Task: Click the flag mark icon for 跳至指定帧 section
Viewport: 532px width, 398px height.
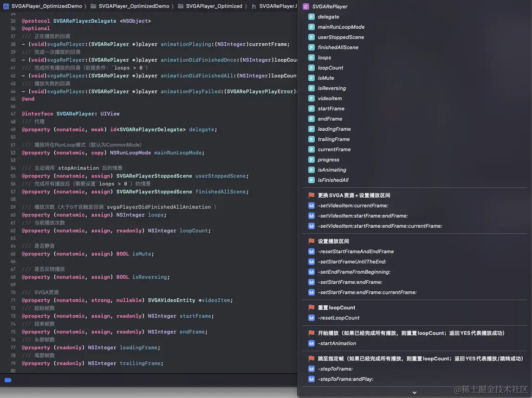Action: pyautogui.click(x=311, y=358)
